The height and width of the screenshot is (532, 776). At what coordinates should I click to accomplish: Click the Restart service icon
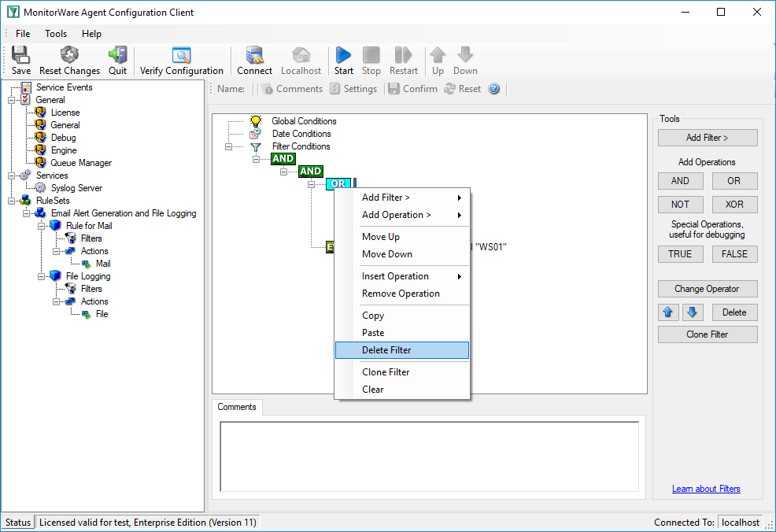[403, 61]
